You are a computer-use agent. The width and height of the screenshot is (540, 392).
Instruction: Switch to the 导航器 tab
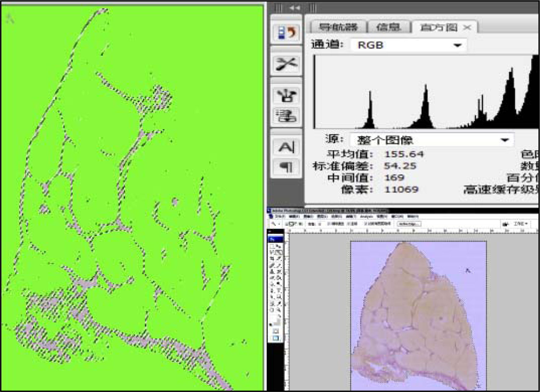pyautogui.click(x=338, y=27)
